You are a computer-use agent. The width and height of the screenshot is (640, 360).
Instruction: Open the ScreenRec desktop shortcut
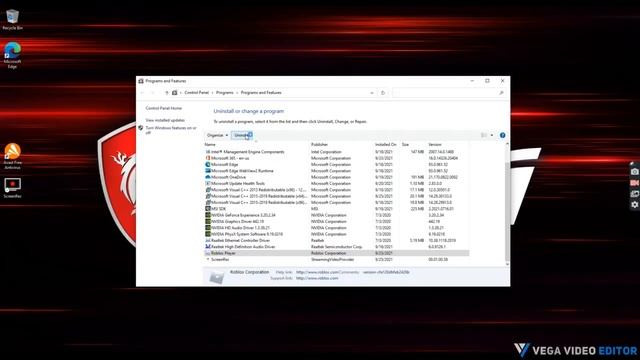(x=12, y=188)
